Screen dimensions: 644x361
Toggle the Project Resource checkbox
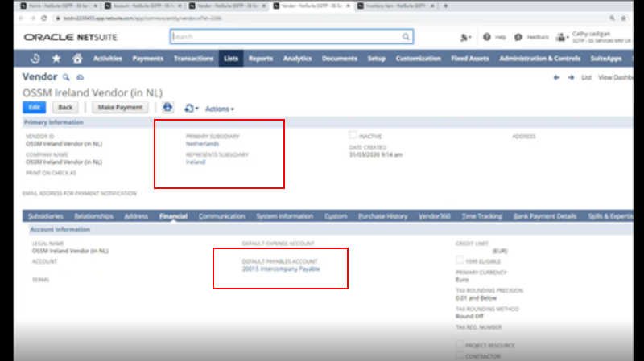pyautogui.click(x=460, y=344)
